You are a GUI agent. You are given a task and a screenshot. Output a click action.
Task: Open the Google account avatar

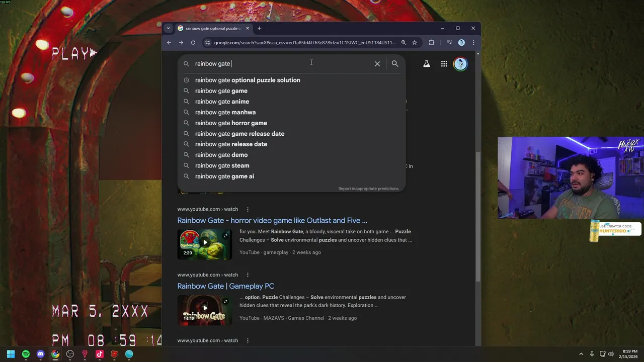click(460, 64)
